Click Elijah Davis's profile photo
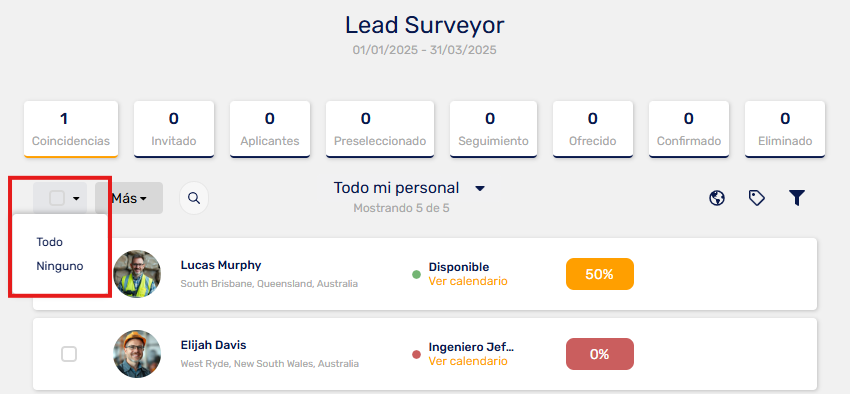Viewport: 850px width, 394px height. (x=137, y=354)
